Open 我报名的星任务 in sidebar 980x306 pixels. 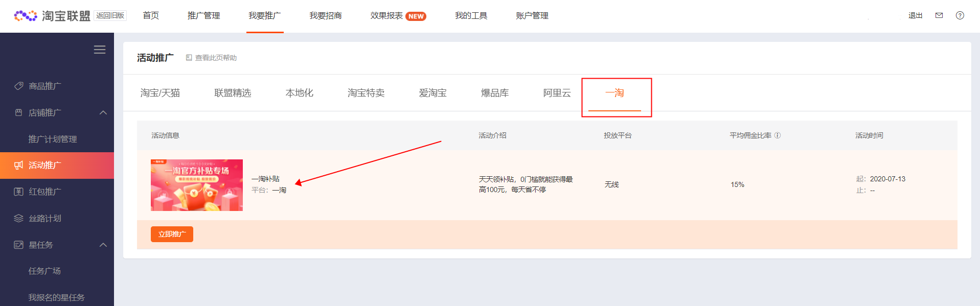point(56,297)
